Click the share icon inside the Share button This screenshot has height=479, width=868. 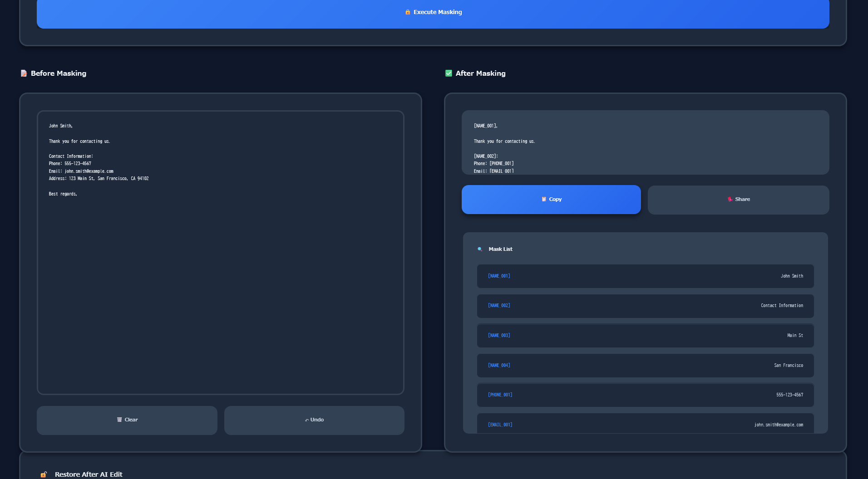[729, 199]
